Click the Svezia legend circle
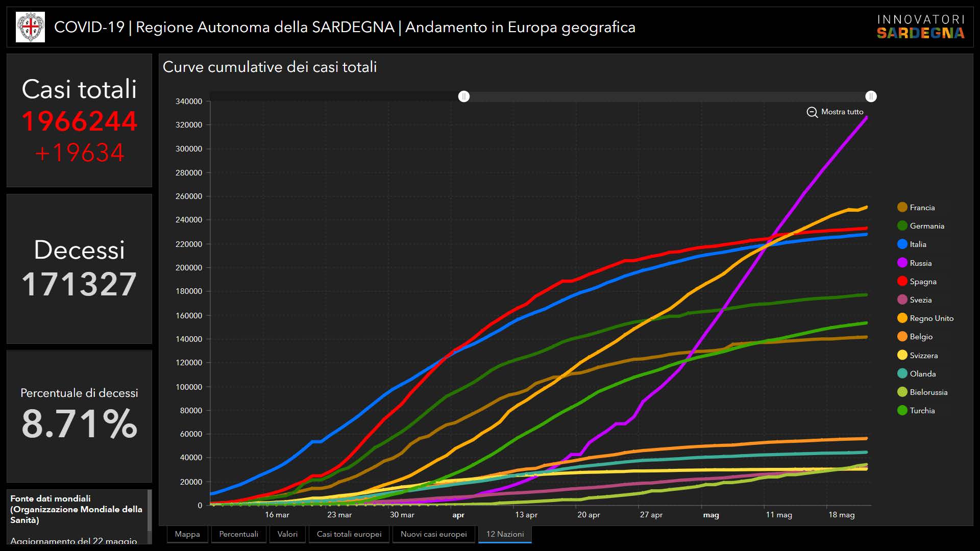Image resolution: width=980 pixels, height=551 pixels. (902, 300)
